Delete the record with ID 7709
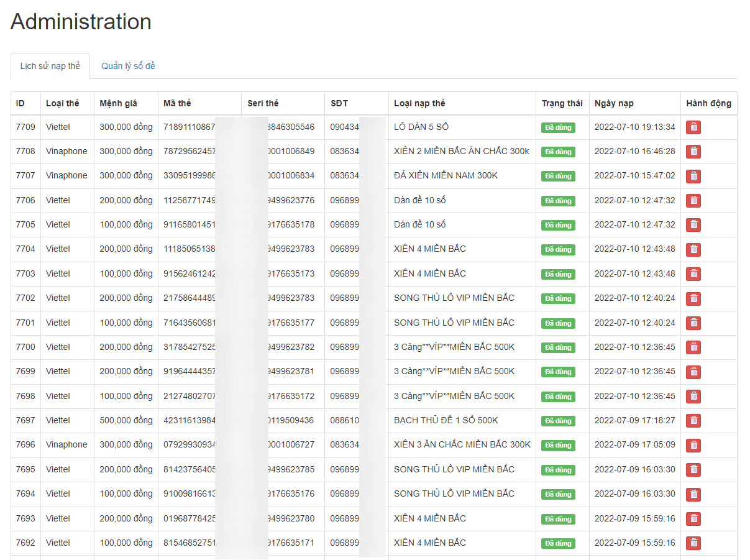 click(693, 127)
